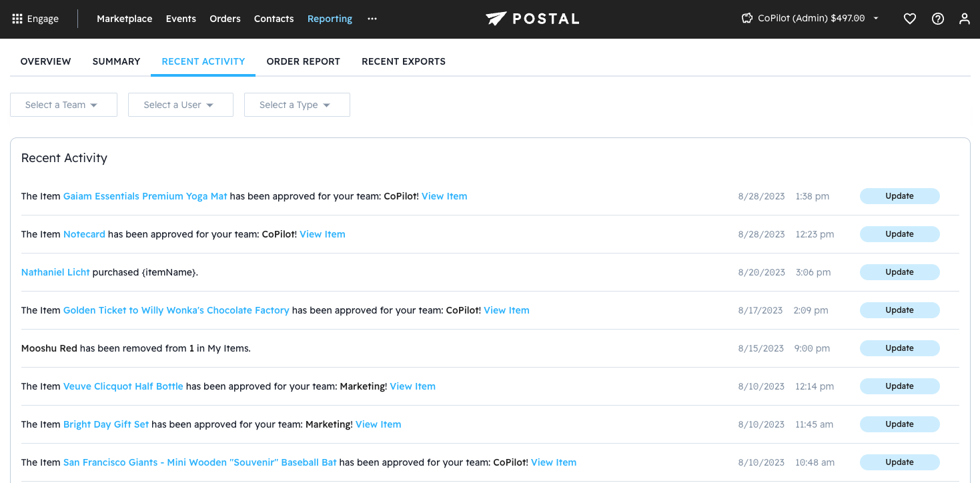This screenshot has height=483, width=980.
Task: Open the Contacts menu item
Action: tap(274, 19)
